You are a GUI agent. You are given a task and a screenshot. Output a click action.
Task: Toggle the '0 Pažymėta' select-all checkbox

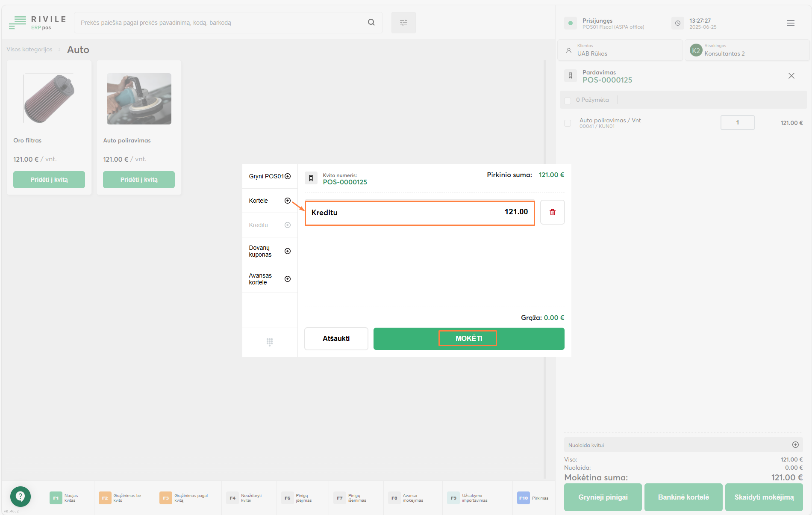(x=568, y=101)
